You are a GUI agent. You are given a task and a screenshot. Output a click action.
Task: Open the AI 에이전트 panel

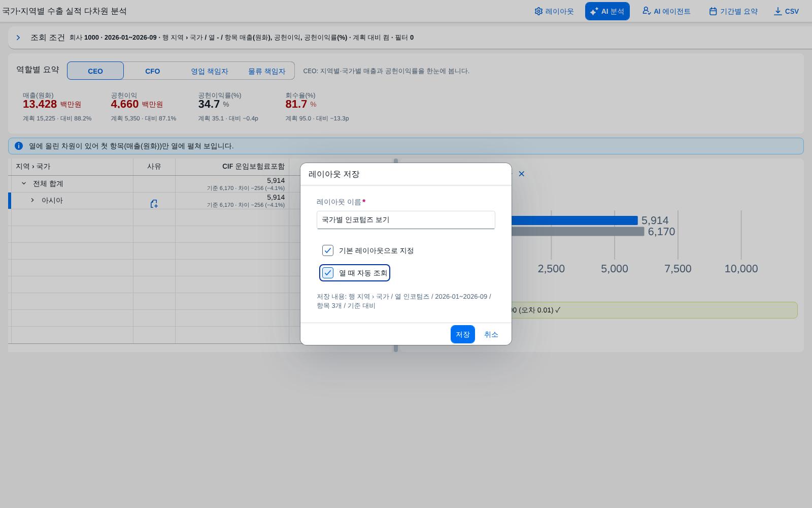click(666, 11)
